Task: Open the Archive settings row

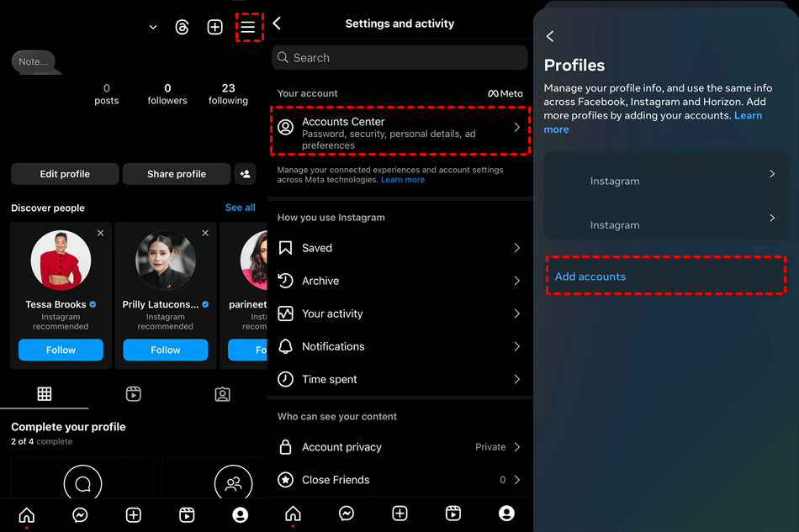Action: click(400, 281)
